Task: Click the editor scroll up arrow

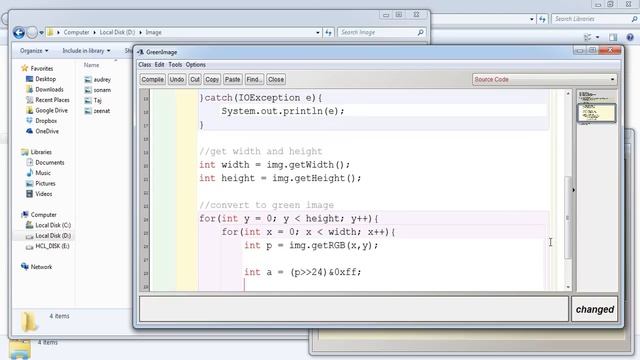Action: pos(568,94)
